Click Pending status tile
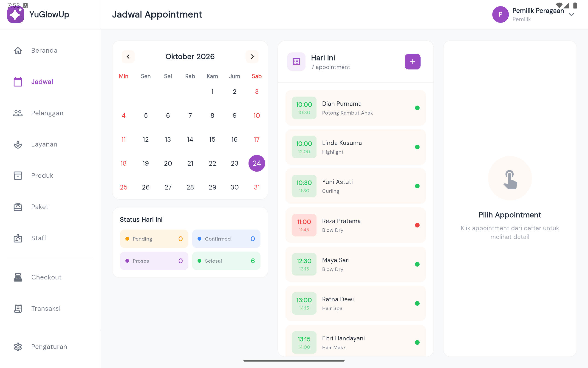Image resolution: width=588 pixels, height=368 pixels. click(x=154, y=239)
